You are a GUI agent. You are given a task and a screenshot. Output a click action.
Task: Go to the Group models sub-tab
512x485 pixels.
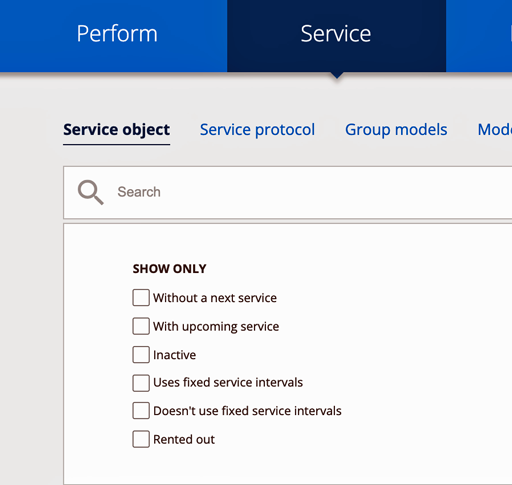(396, 130)
